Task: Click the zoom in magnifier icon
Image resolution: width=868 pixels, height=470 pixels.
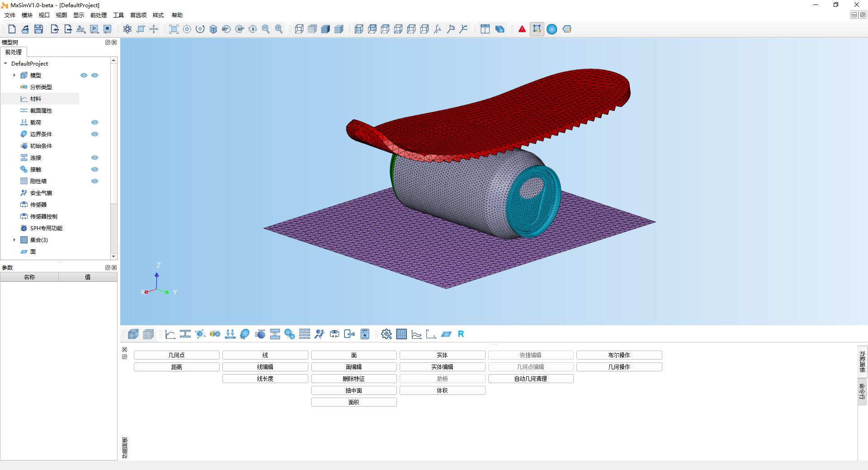Action: pyautogui.click(x=279, y=29)
